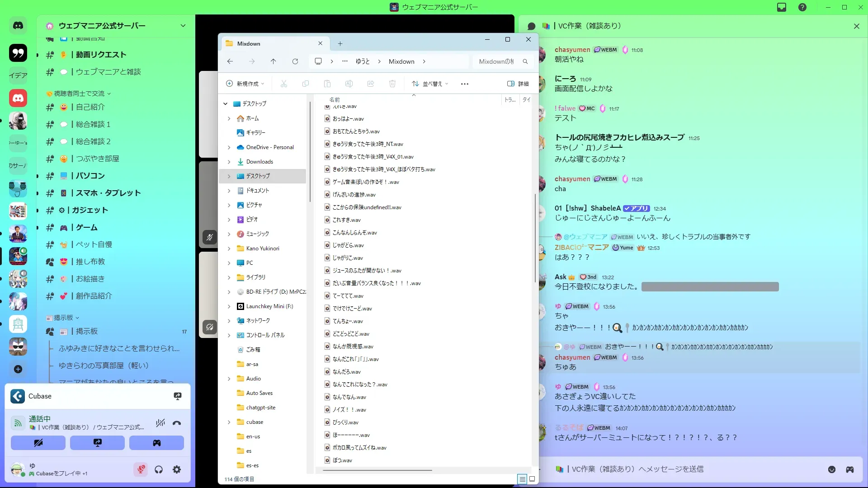This screenshot has height=488, width=868.
Task: Open Discord inbox icon in title bar
Action: click(782, 7)
